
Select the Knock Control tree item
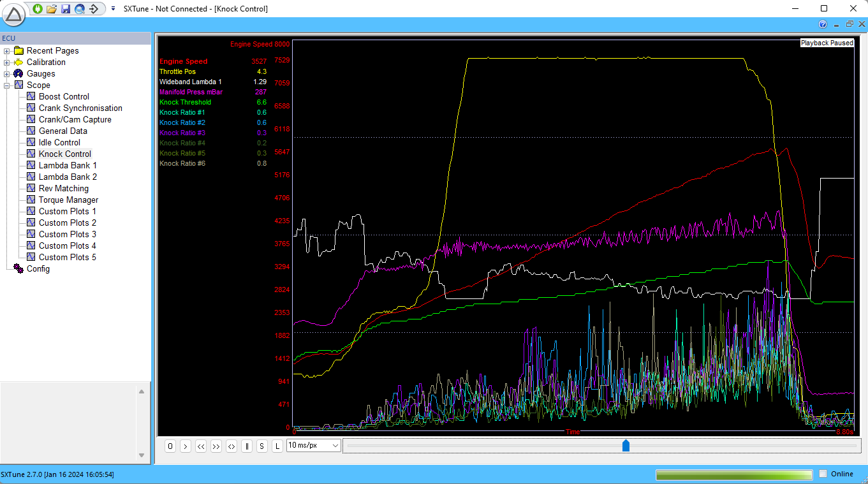(x=64, y=154)
